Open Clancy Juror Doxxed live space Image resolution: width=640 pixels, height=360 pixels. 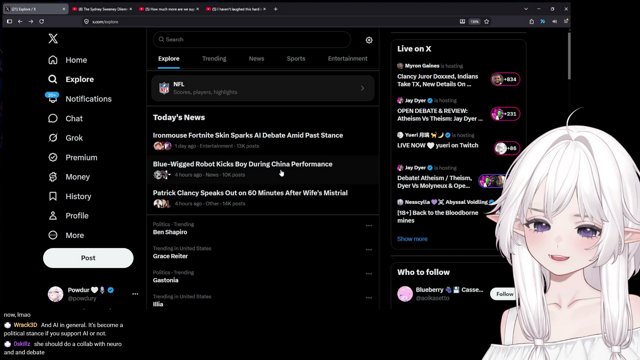tap(438, 80)
